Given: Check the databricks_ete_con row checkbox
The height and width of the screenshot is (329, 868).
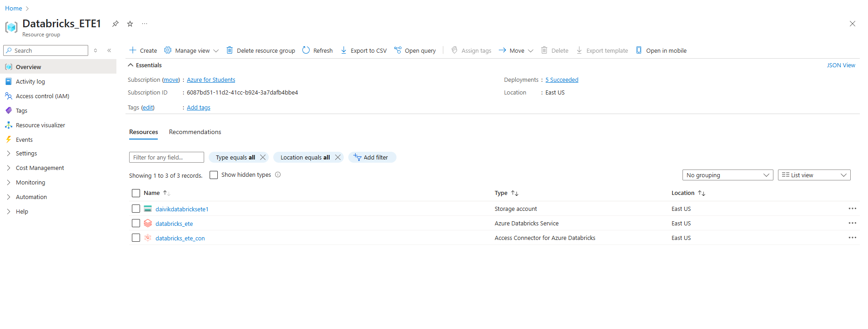Looking at the screenshot, I should click(136, 238).
